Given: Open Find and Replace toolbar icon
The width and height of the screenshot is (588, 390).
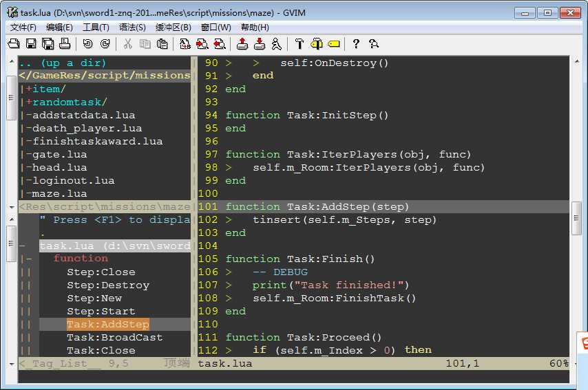Looking at the screenshot, I should pos(185,44).
